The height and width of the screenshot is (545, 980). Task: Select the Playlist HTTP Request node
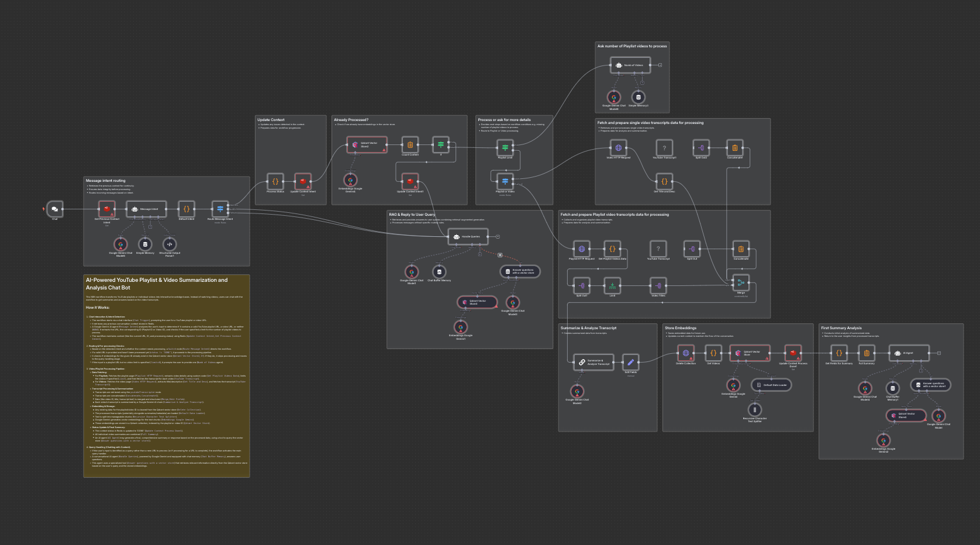[x=581, y=249]
